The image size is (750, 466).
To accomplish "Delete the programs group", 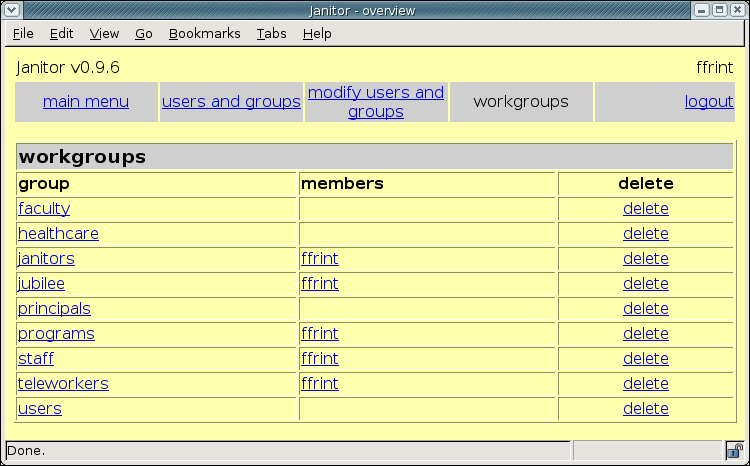I will click(x=646, y=333).
